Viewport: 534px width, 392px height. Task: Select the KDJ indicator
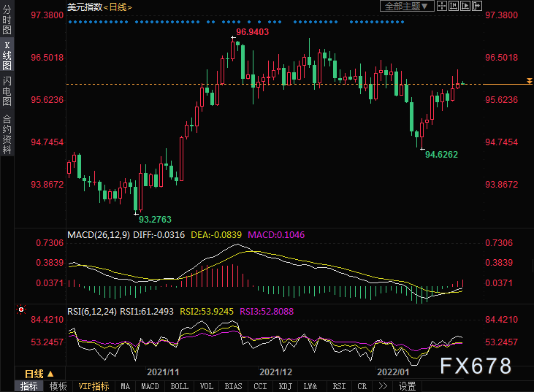click(x=286, y=386)
